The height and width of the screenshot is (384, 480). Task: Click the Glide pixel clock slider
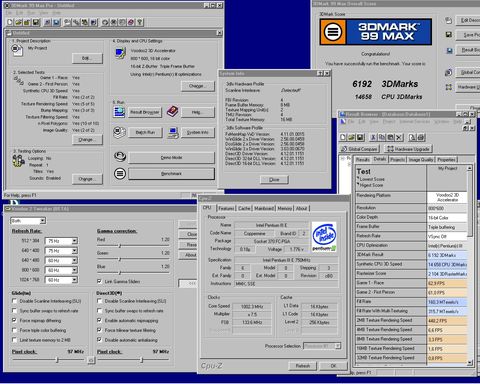pyautogui.click(x=57, y=360)
